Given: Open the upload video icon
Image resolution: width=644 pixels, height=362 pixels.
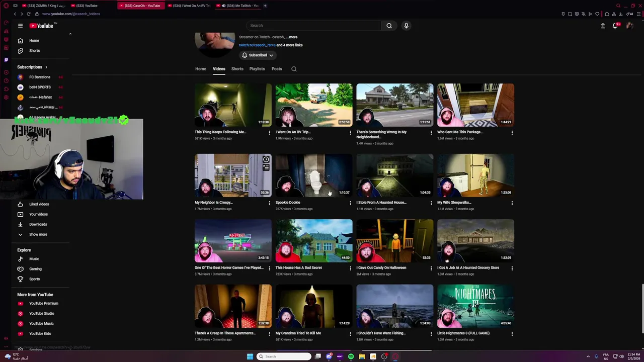Looking at the screenshot, I should pos(603,26).
